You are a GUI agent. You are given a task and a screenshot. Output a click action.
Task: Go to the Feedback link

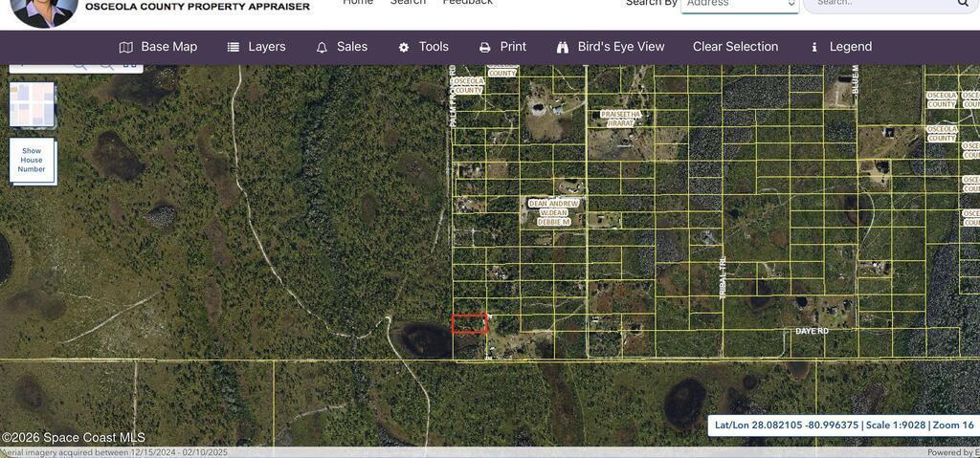pos(467,3)
